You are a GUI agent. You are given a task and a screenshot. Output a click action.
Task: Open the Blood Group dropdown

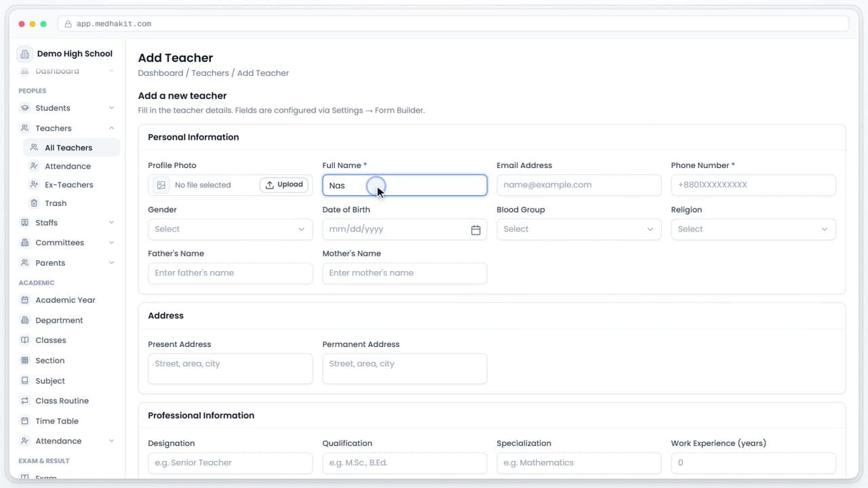point(579,229)
